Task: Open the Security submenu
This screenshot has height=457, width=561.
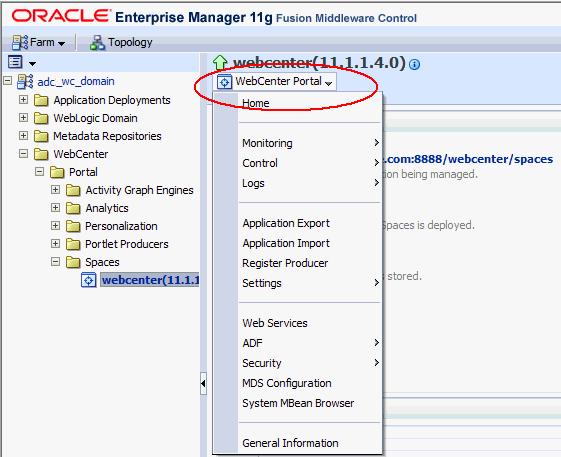Action: [x=310, y=363]
